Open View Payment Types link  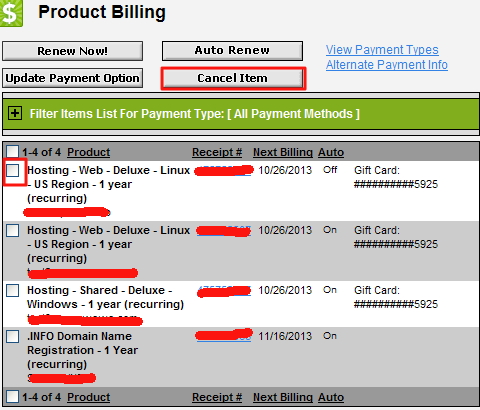[382, 50]
